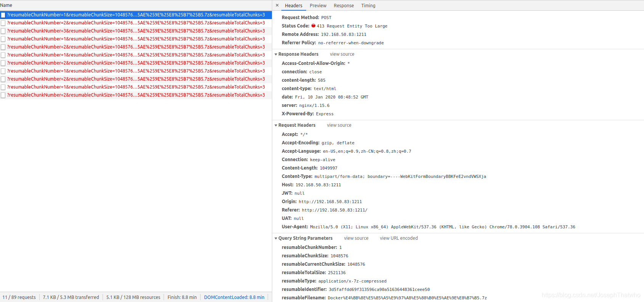
Task: Click the date header Fri, 10 Jan 2020
Action: point(325,97)
